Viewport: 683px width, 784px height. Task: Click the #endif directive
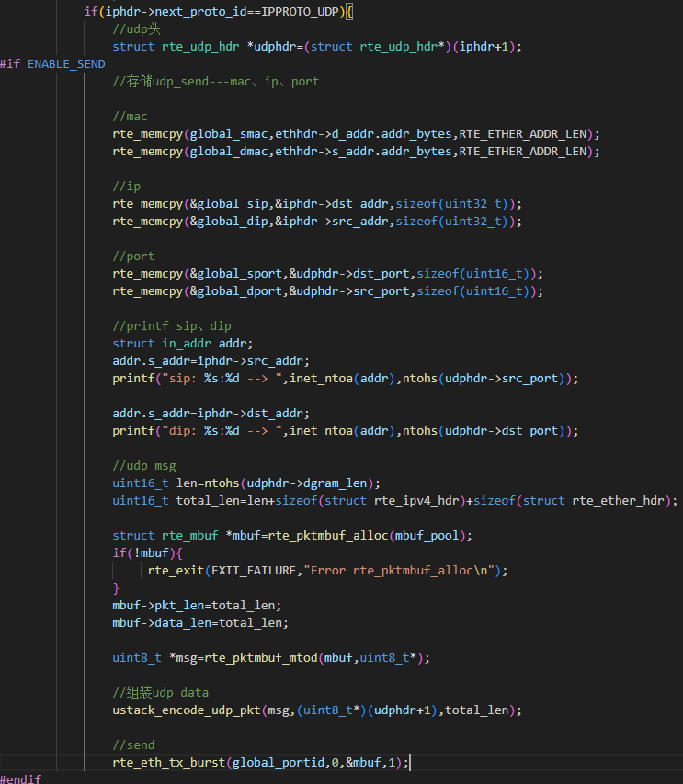[x=21, y=779]
